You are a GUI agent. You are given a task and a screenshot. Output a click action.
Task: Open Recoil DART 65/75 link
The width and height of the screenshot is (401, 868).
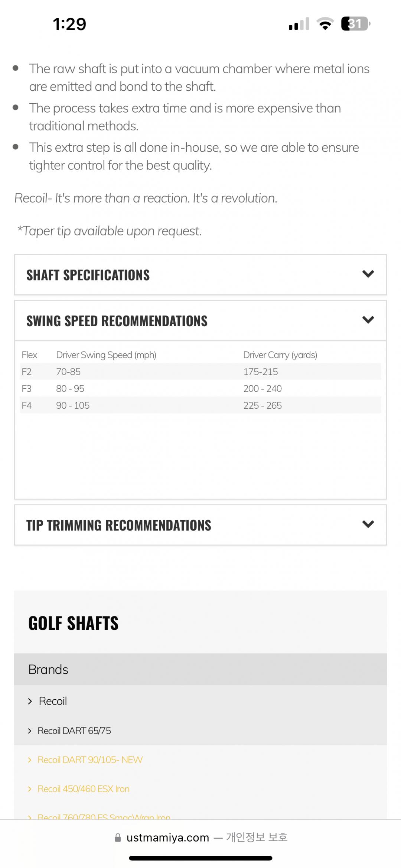pos(74,731)
